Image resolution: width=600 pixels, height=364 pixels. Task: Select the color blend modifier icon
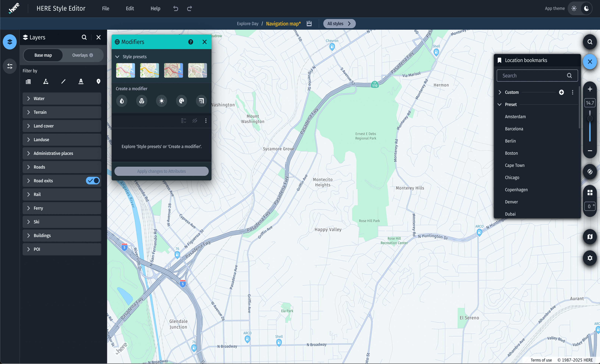(141, 101)
